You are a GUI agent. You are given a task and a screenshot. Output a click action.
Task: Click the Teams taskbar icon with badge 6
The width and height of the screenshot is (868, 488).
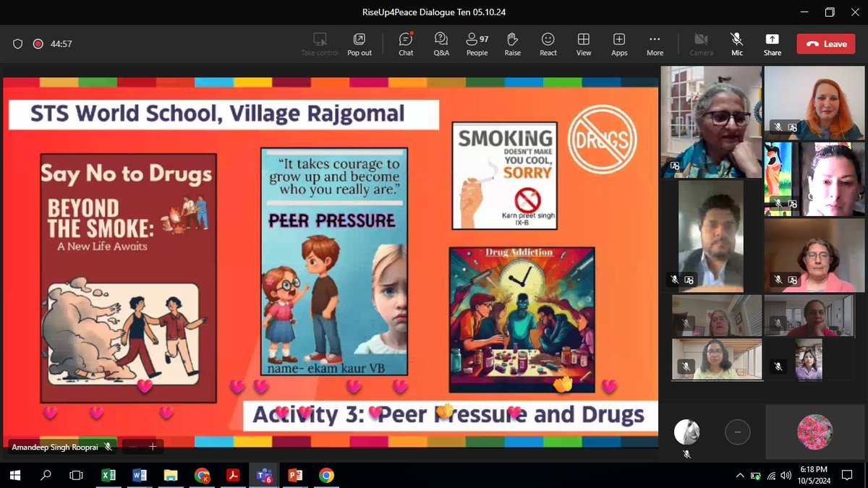264,475
